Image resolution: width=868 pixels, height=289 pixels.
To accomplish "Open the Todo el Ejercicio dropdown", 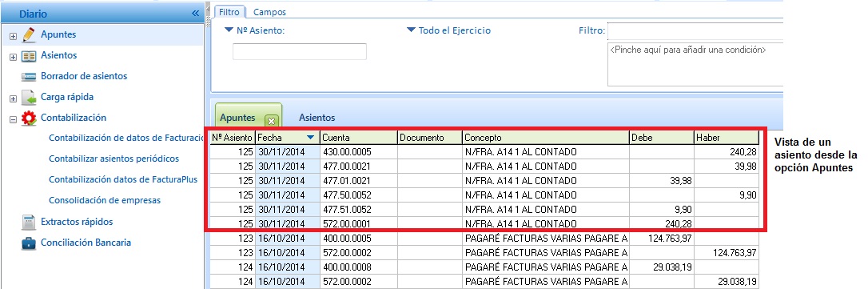I will tap(411, 30).
